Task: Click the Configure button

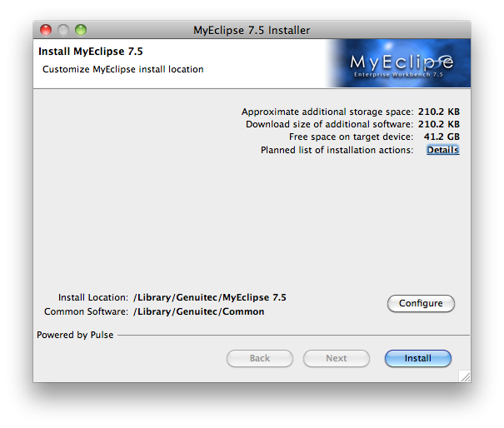Action: tap(421, 303)
